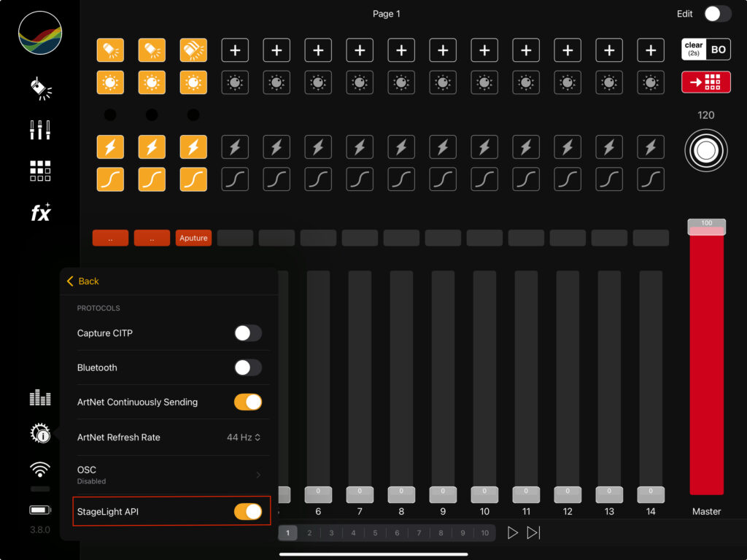This screenshot has width=747, height=560.
Task: Open the paint bucket color tool in sidebar
Action: pyautogui.click(x=39, y=87)
